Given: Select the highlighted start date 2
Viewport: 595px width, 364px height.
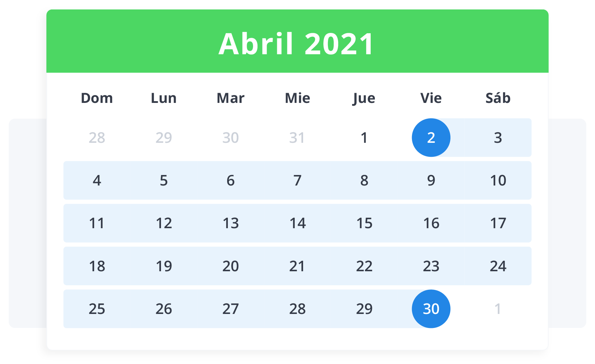Looking at the screenshot, I should pyautogui.click(x=431, y=138).
